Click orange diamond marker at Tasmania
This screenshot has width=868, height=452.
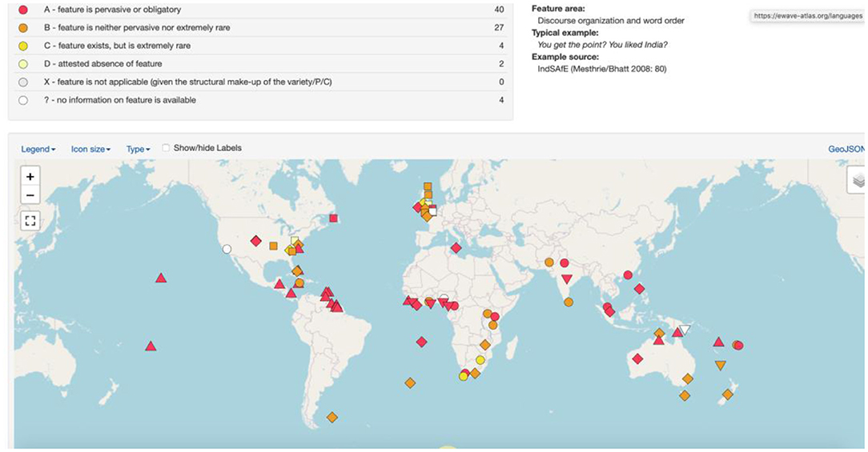pos(685,395)
